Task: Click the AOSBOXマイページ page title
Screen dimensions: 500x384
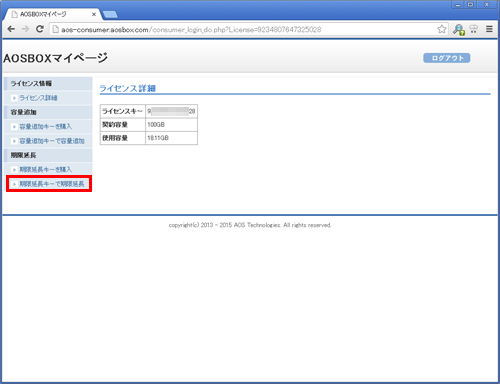Action: click(x=55, y=58)
